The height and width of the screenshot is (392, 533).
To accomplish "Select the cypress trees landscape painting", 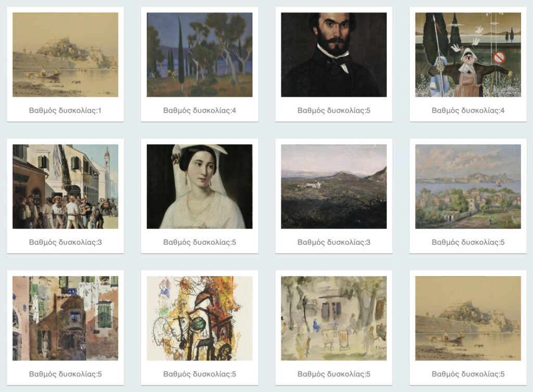I will (x=199, y=55).
